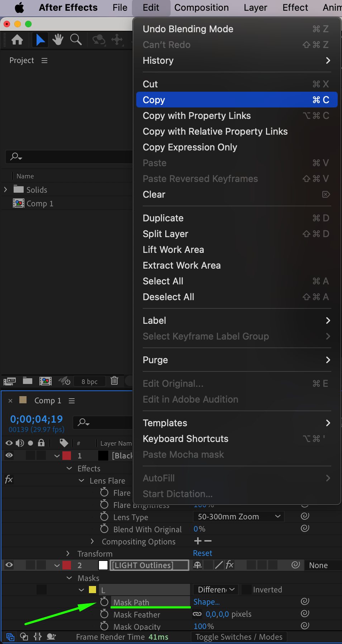Image resolution: width=342 pixels, height=644 pixels.
Task: Click Toggle Switches / Modes button
Action: pos(239,637)
